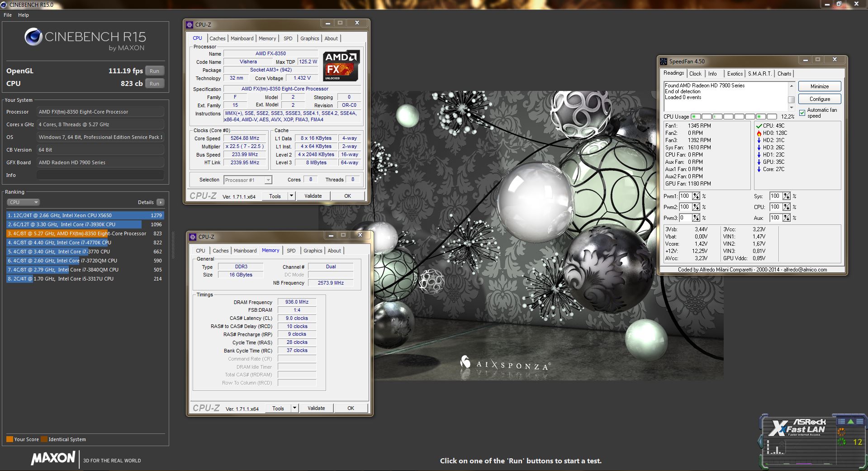Click the left arrow handle on XFast LAN widget
The width and height of the screenshot is (868, 471).
[x=760, y=441]
